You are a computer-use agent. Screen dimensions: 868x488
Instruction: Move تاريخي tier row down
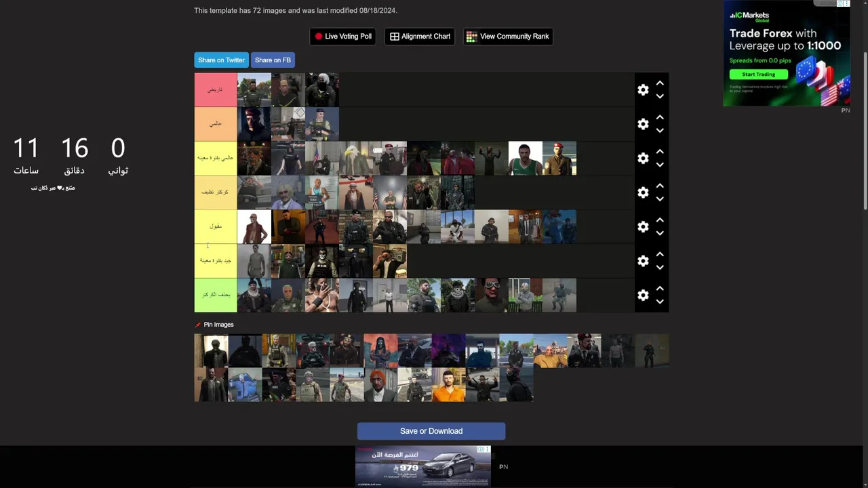(x=660, y=96)
